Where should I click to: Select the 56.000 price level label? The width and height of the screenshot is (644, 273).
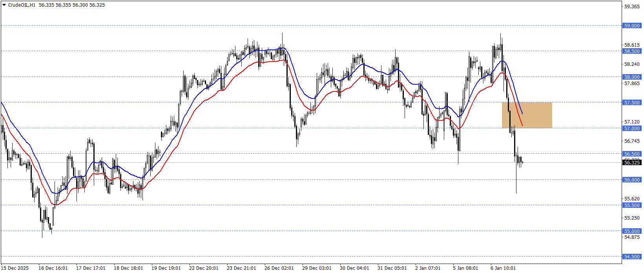click(631, 180)
